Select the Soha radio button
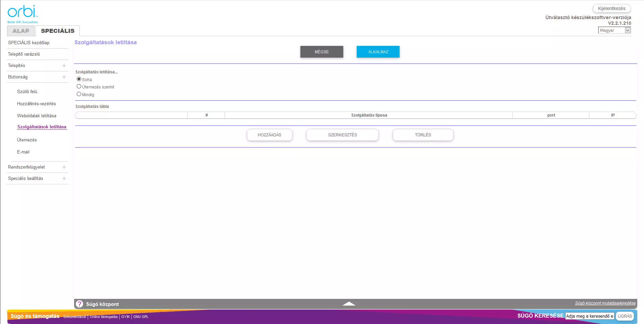The image size is (644, 324). pos(79,79)
